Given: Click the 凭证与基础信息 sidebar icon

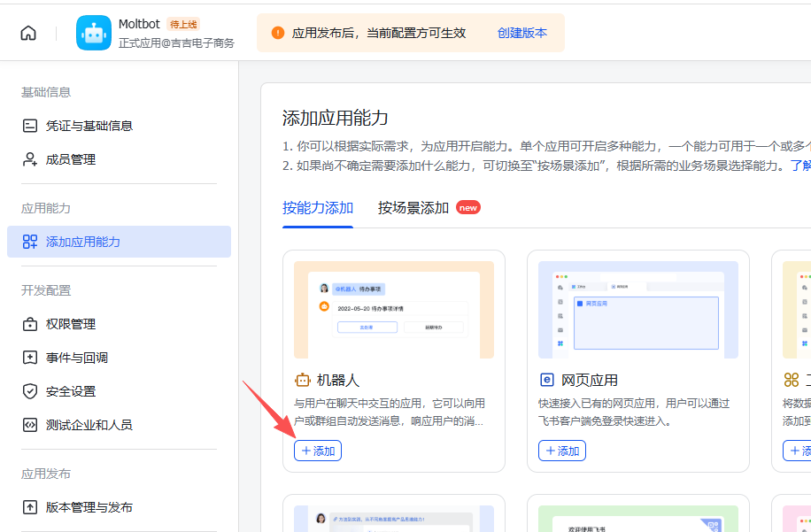Looking at the screenshot, I should 30,126.
